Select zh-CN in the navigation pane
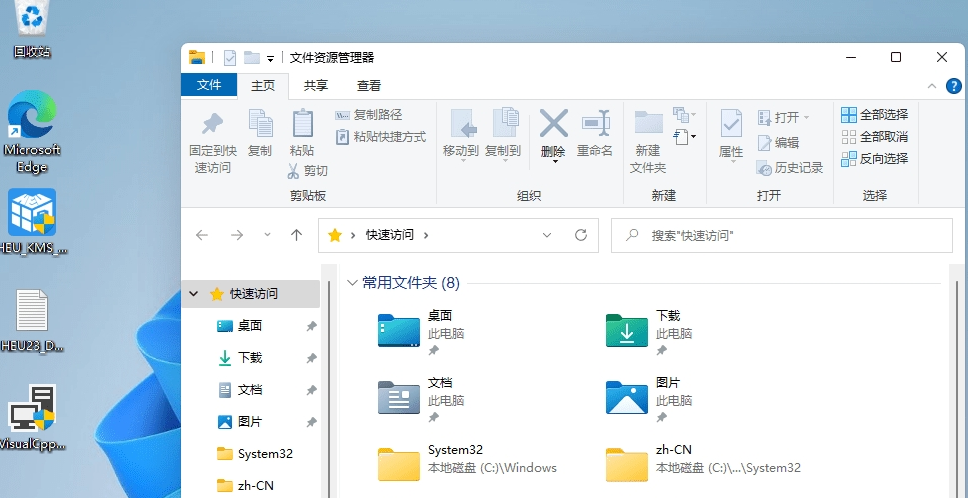 pos(251,486)
